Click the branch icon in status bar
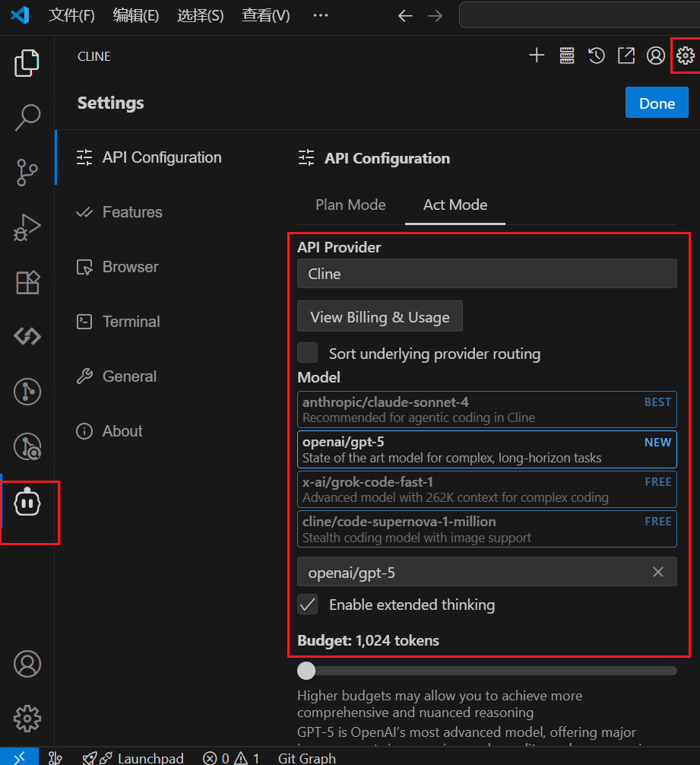Image resolution: width=700 pixels, height=765 pixels. tap(55, 757)
